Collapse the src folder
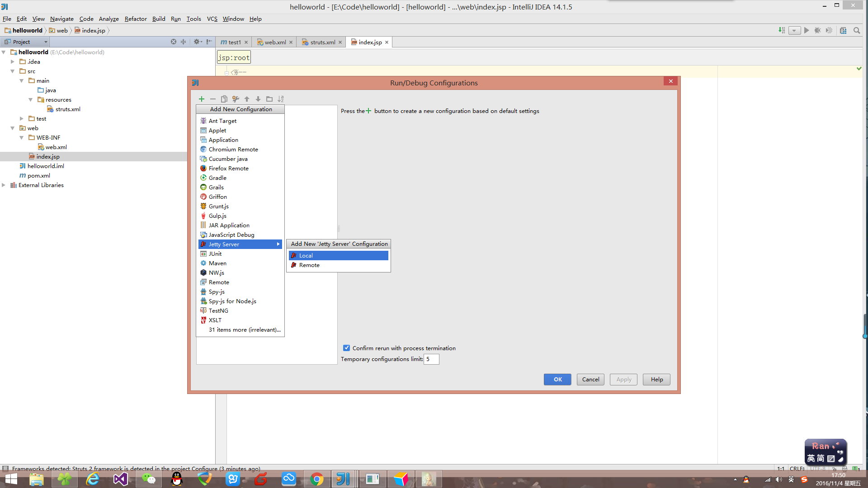Viewport: 868px width, 488px height. [13, 71]
